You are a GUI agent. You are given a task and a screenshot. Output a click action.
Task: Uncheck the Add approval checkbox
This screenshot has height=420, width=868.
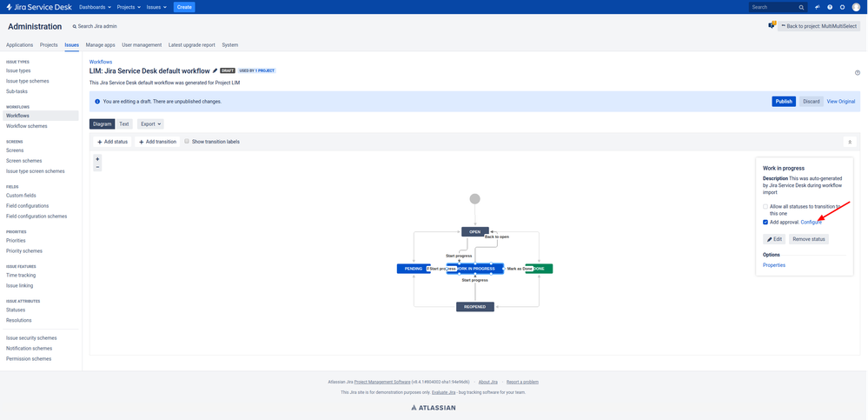[x=765, y=223]
